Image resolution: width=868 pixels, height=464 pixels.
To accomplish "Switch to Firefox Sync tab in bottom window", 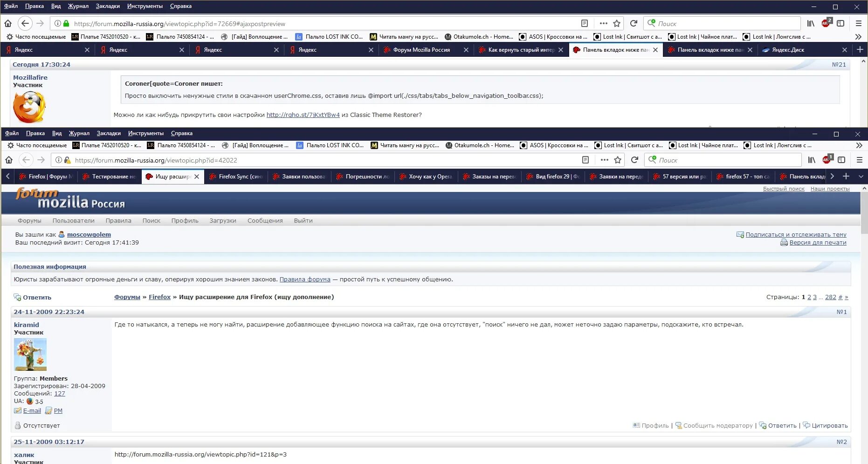I will 236,176.
